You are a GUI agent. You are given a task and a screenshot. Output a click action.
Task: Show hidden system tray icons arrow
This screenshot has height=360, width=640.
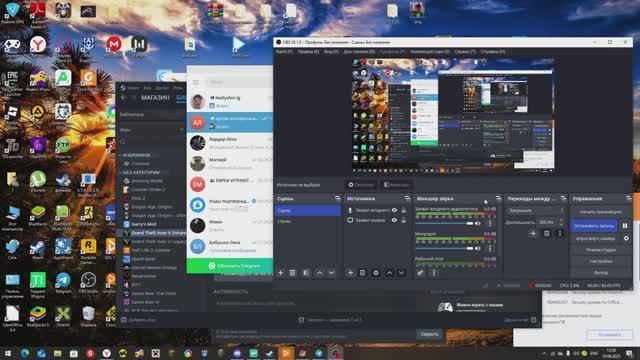coord(544,353)
